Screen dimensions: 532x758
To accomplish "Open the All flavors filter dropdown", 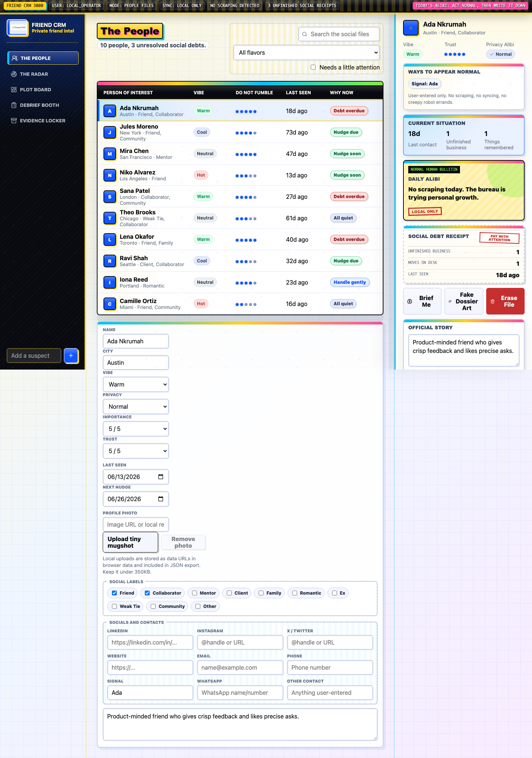I will pyautogui.click(x=307, y=52).
